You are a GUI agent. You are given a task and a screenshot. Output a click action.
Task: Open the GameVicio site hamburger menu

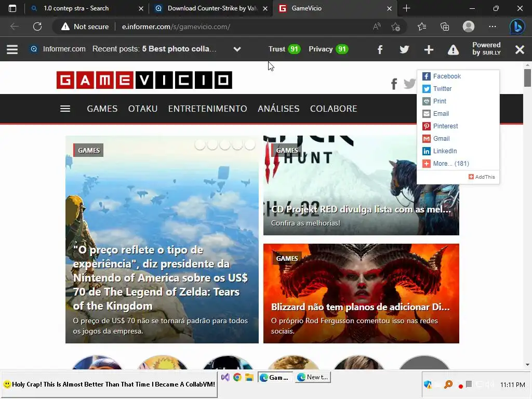point(65,109)
